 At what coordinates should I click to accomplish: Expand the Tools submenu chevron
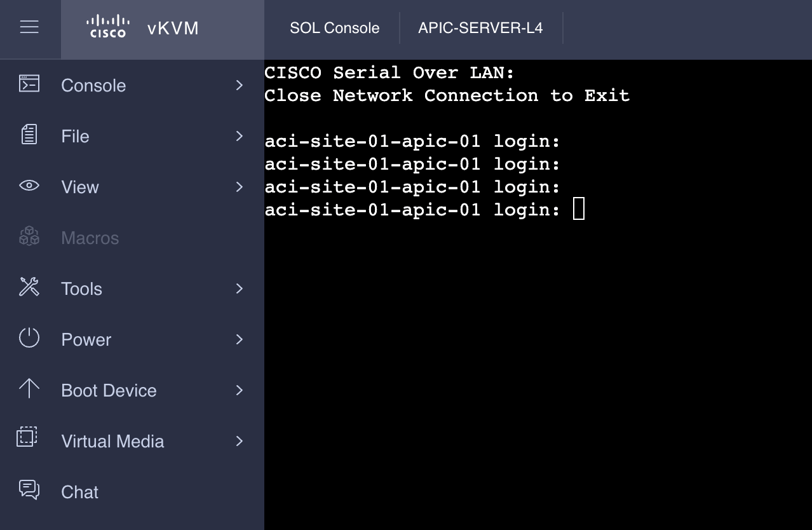click(x=240, y=289)
